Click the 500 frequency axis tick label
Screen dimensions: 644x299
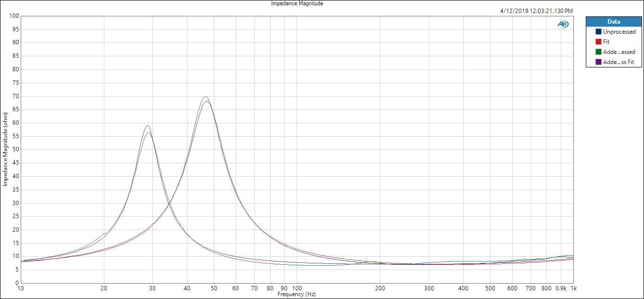[x=490, y=288]
